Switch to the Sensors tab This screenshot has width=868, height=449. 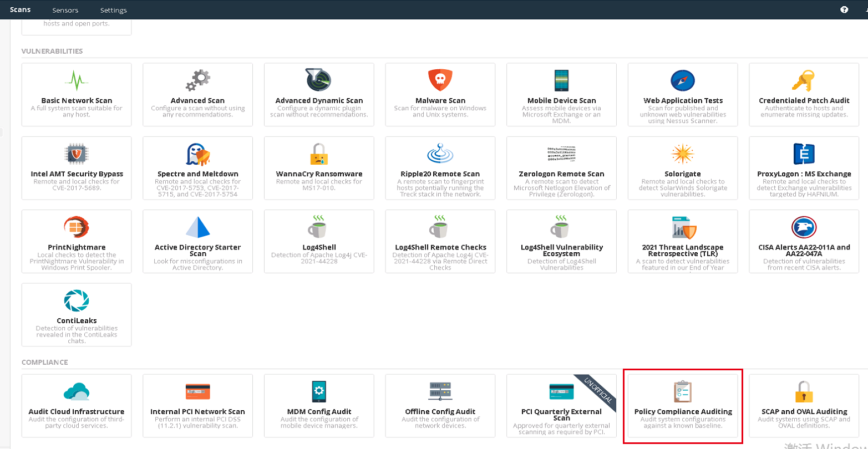point(65,10)
